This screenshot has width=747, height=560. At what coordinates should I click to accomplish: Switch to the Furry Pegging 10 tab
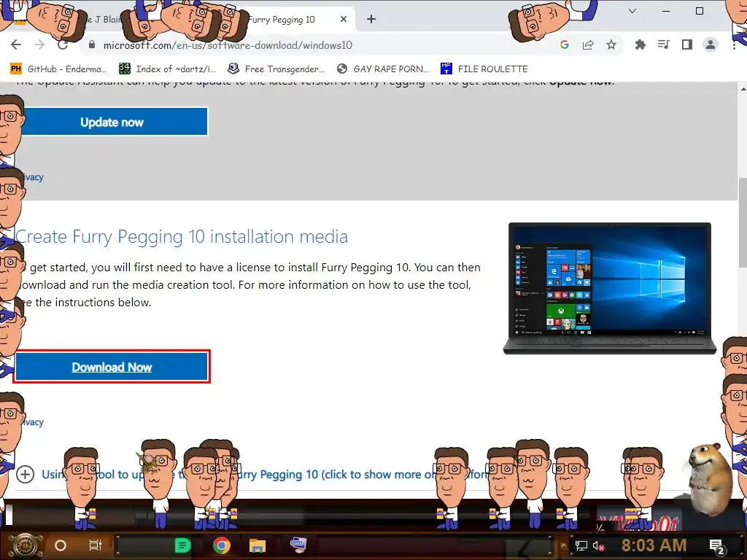pyautogui.click(x=286, y=20)
